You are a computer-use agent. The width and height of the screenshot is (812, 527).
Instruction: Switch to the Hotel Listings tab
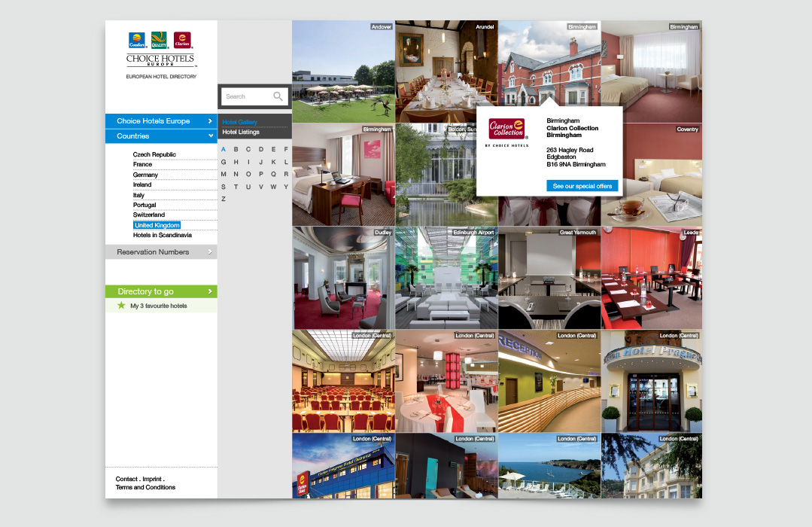pos(241,133)
